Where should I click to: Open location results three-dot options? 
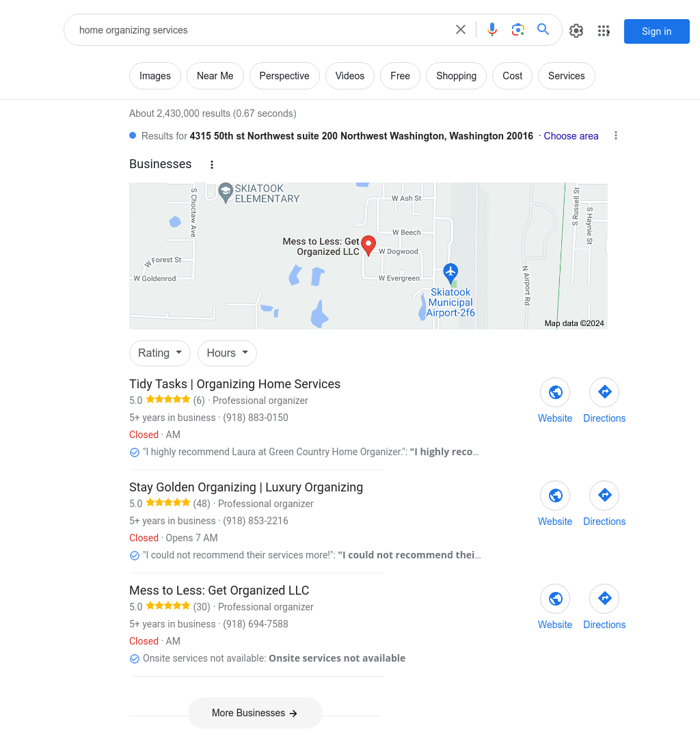point(616,136)
